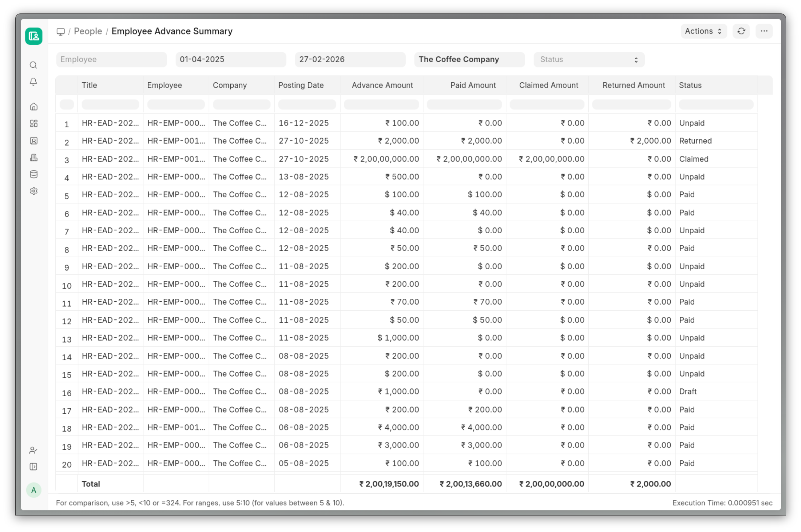
Task: Toggle sidebar collapse panel icon
Action: (x=33, y=467)
